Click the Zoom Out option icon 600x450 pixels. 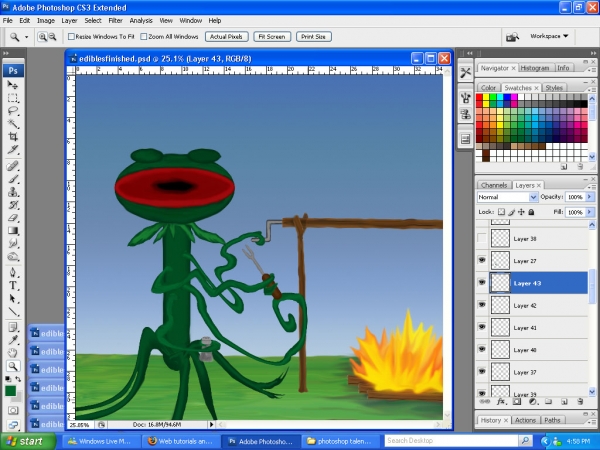(x=52, y=37)
